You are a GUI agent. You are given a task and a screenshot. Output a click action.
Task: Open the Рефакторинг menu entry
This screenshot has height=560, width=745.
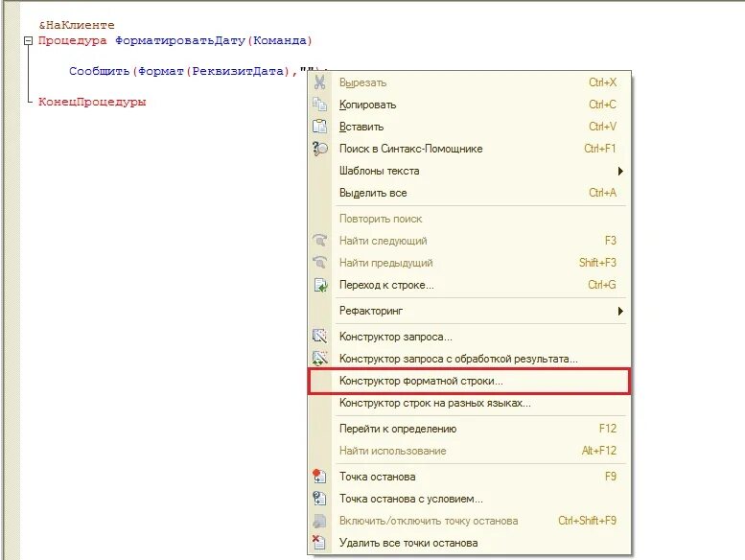(470, 311)
